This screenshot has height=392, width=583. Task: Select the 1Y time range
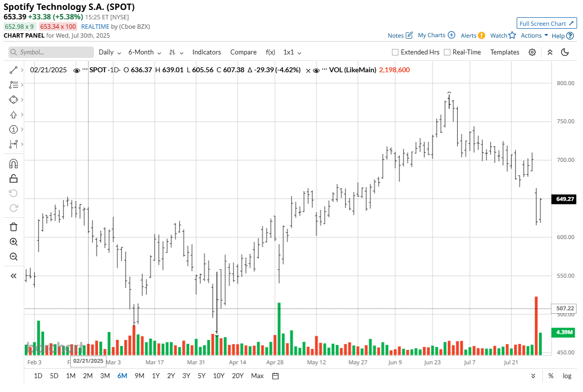pos(156,376)
